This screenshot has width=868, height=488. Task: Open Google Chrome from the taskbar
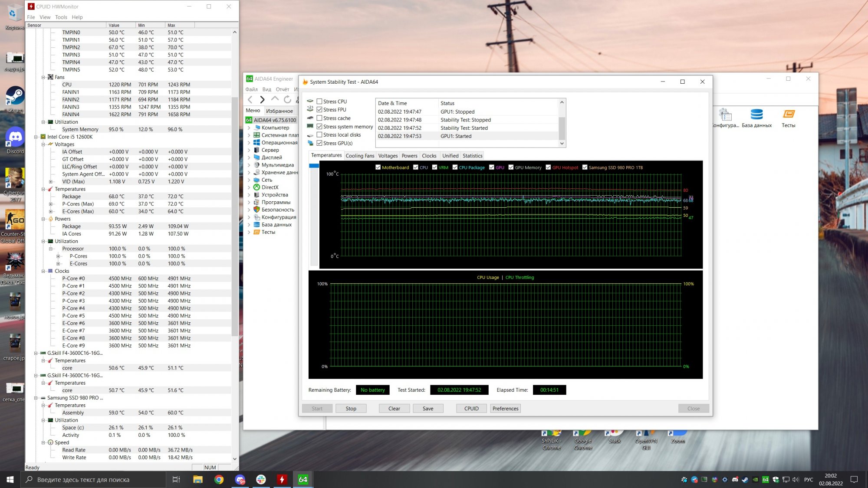(x=219, y=479)
